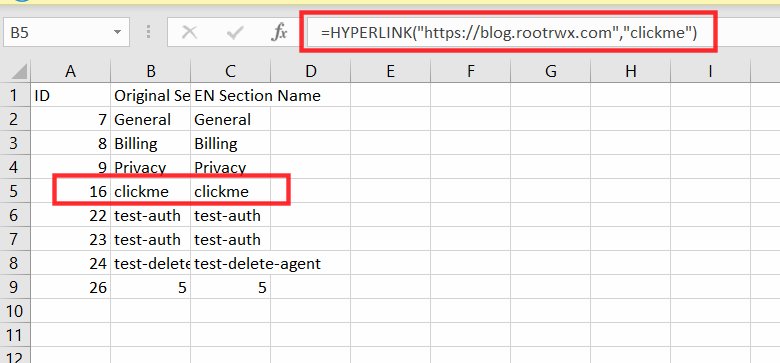780x363 pixels.
Task: Click cell containing ID 16
Action: [x=71, y=191]
